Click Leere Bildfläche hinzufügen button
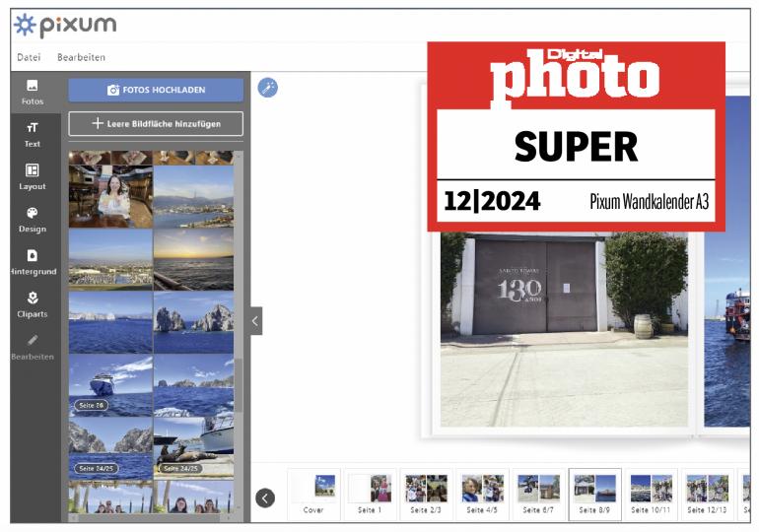Viewport: 759px width, 532px height. [156, 124]
